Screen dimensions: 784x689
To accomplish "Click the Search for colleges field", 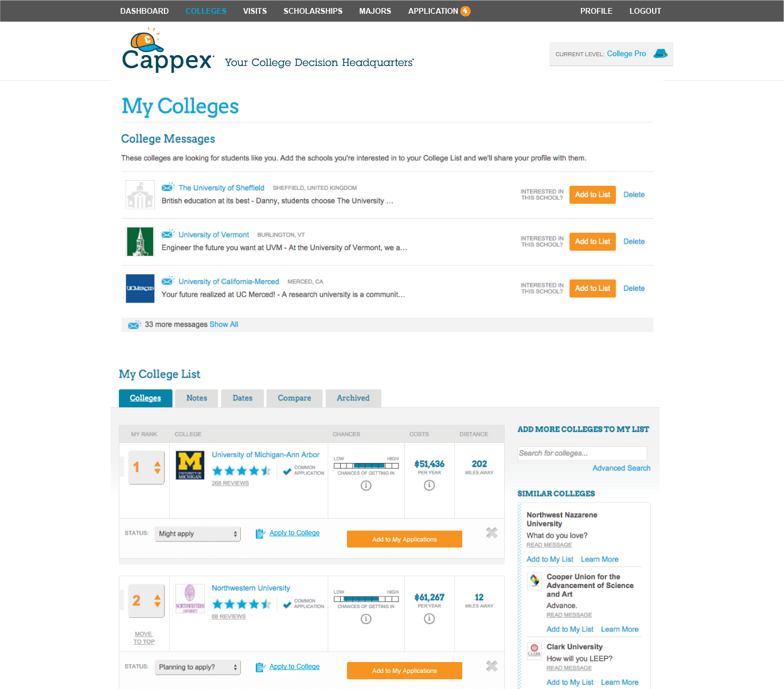I will click(x=582, y=453).
